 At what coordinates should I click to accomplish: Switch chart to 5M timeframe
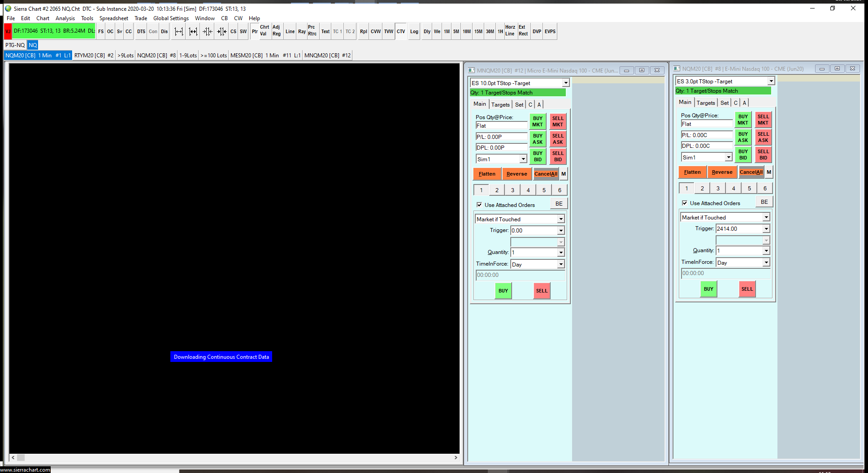(x=456, y=31)
